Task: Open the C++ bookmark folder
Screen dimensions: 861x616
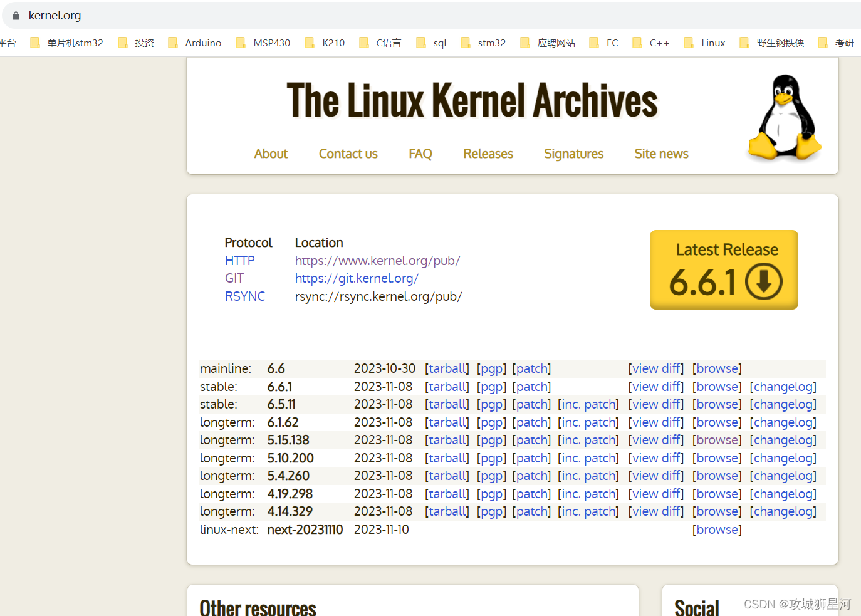Action: click(x=650, y=43)
